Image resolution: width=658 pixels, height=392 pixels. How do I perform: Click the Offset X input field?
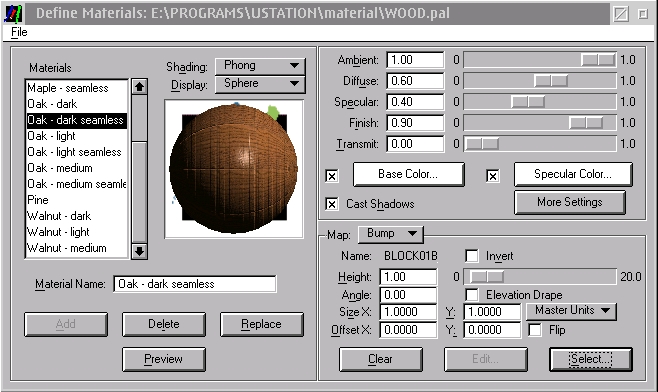(x=408, y=330)
